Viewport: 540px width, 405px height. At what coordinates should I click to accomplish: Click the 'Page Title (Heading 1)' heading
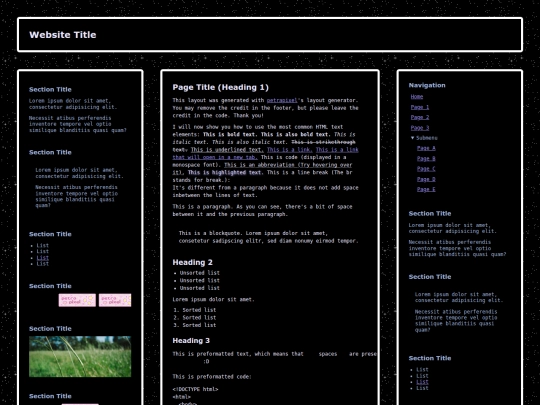tap(220, 87)
